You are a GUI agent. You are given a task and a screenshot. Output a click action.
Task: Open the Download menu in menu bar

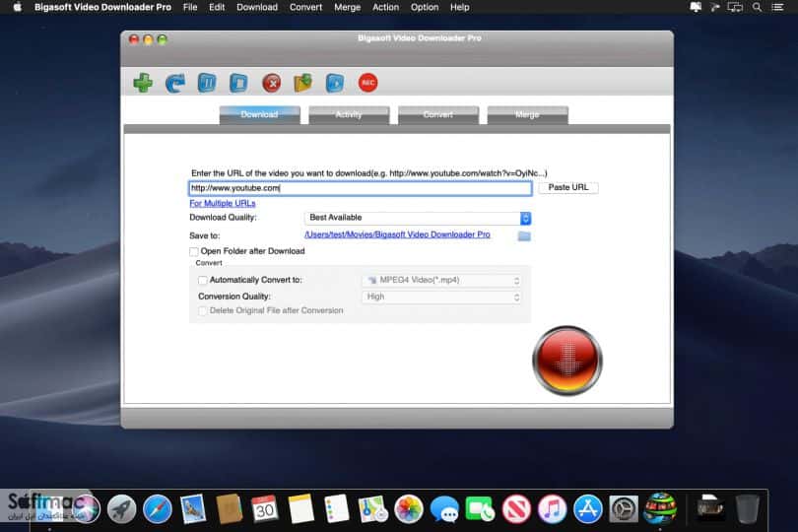click(257, 7)
